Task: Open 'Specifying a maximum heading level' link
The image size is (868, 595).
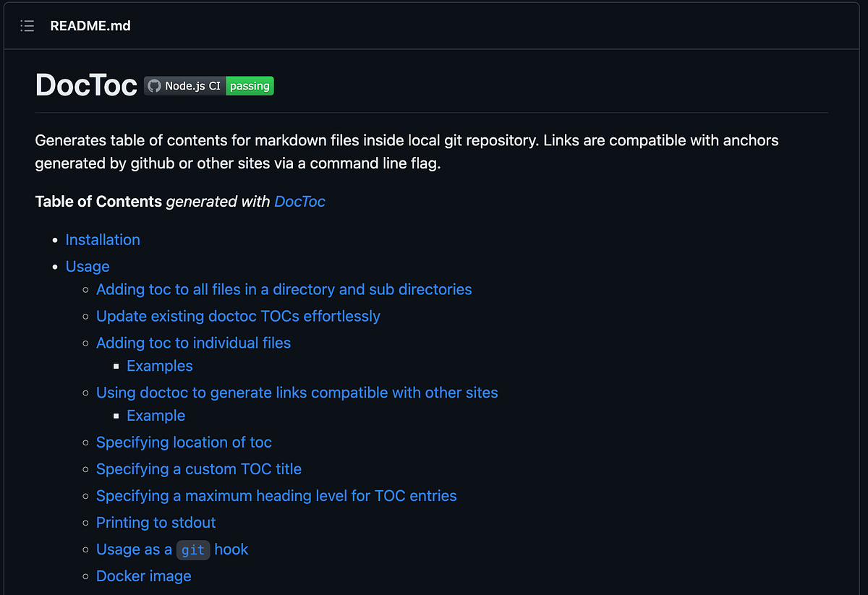Action: [276, 496]
